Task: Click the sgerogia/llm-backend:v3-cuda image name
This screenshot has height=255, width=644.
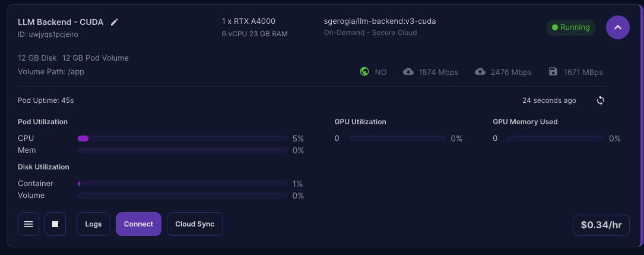Action: click(x=380, y=21)
